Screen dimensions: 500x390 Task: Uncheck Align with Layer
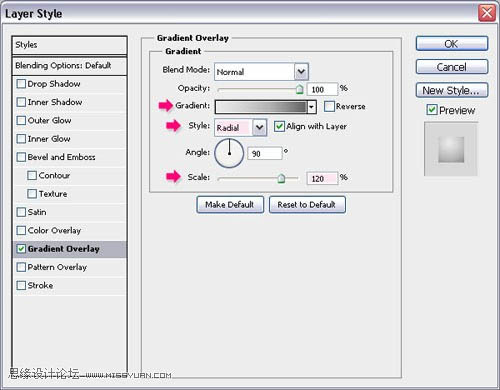coord(279,126)
